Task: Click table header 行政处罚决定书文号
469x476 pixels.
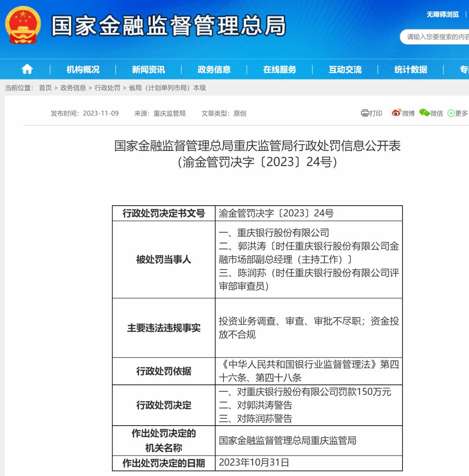Action: (164, 213)
